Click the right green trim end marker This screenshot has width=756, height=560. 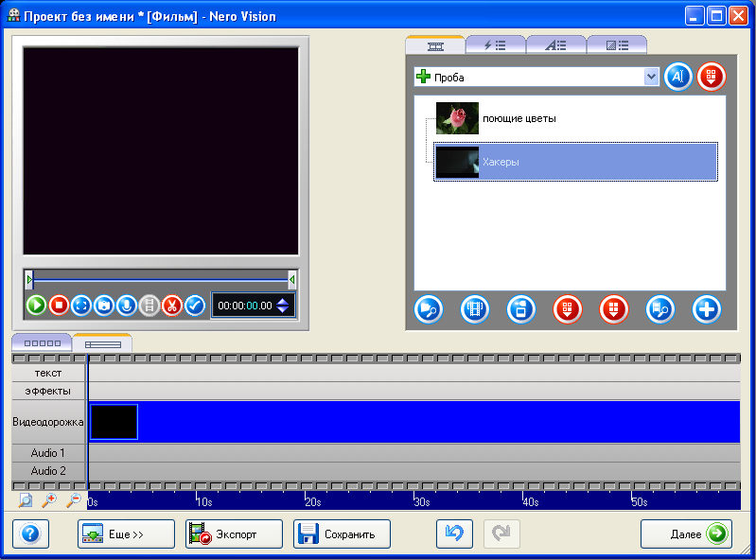click(x=291, y=279)
